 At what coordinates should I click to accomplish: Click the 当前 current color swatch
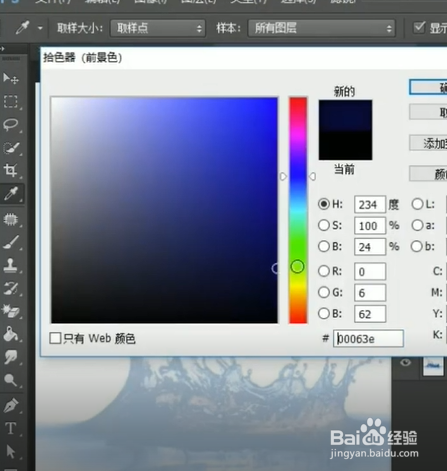[345, 145]
